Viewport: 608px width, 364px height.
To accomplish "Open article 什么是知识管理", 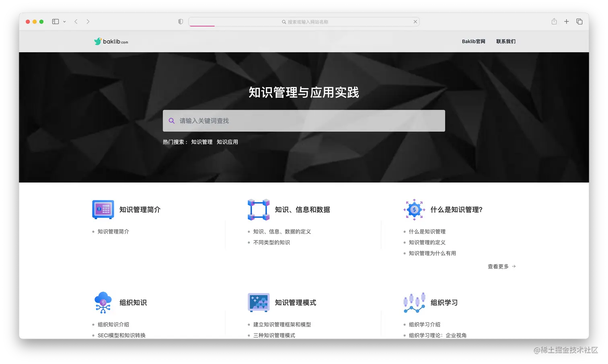I will coord(427,232).
